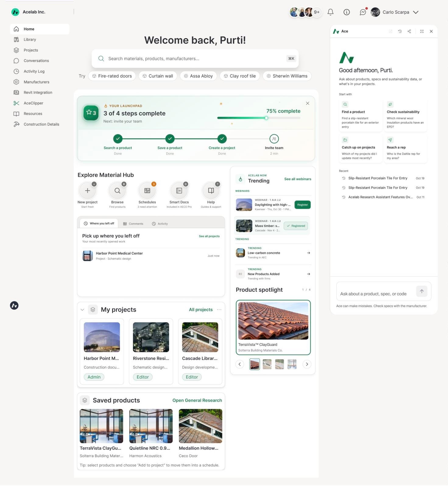The image size is (448, 486).
Task: Select Find a product starter card
Action: [x=361, y=115]
